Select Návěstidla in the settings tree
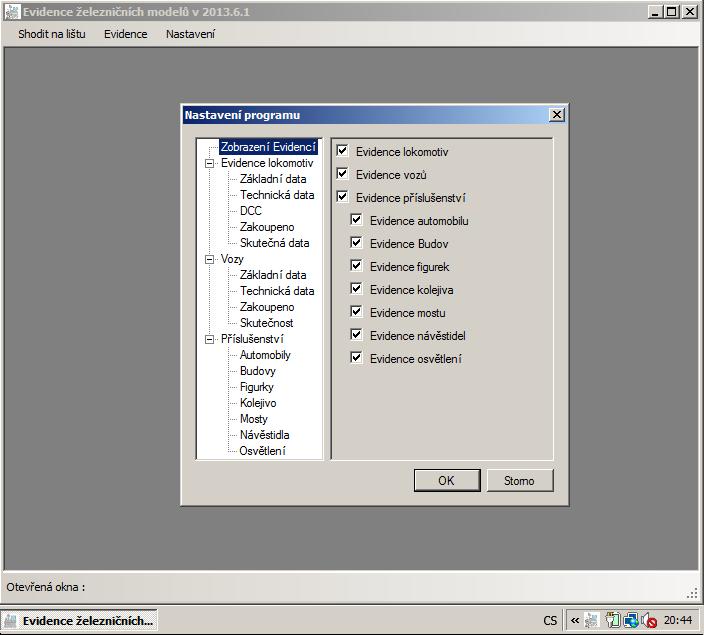 click(x=264, y=435)
